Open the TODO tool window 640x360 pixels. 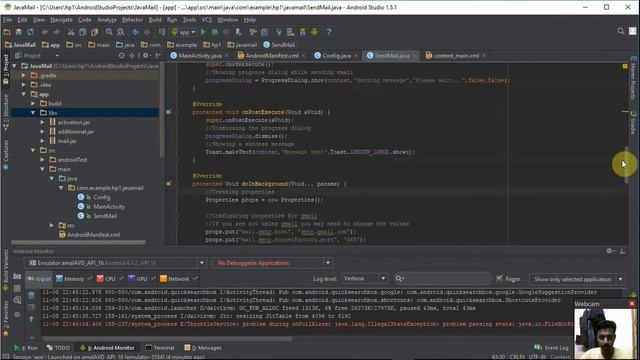coord(58,348)
